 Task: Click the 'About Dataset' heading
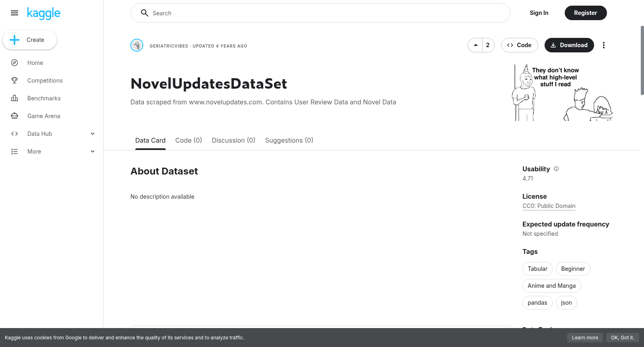(164, 171)
